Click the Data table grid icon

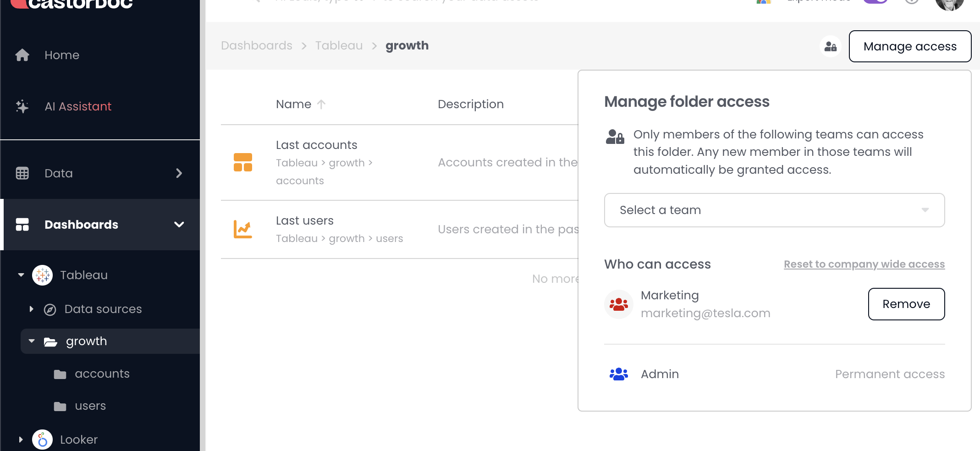click(x=22, y=173)
